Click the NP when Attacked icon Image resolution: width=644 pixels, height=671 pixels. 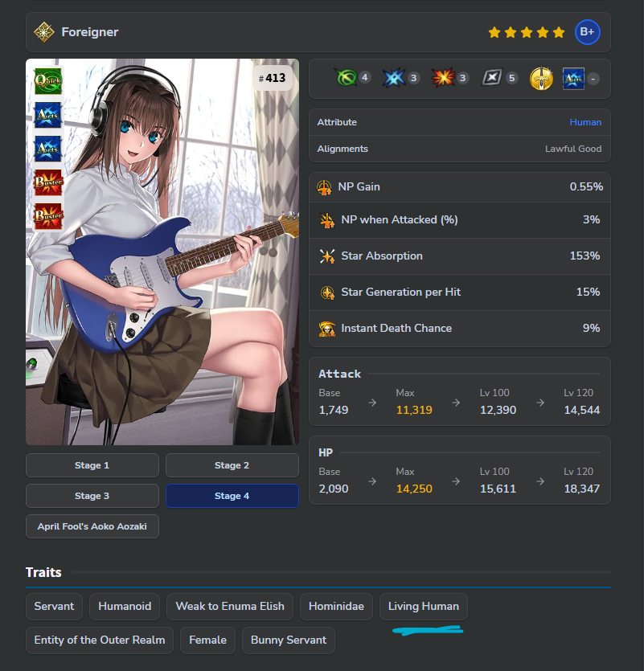pos(327,220)
